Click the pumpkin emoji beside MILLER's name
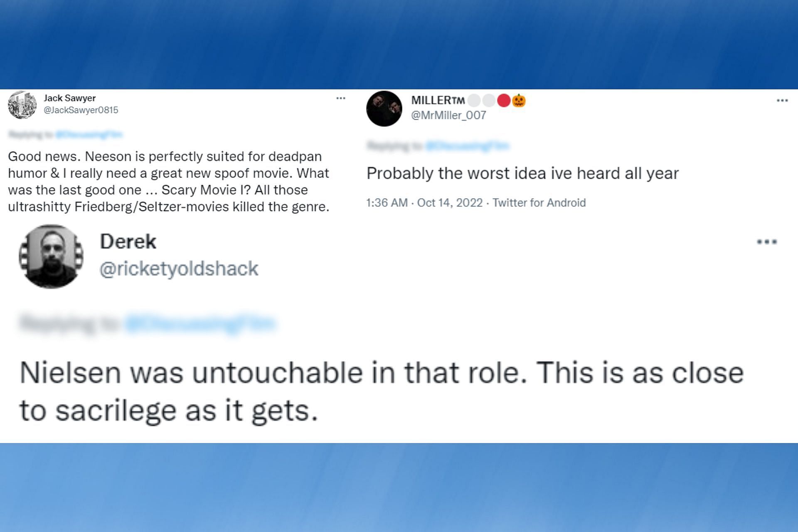Image resolution: width=798 pixels, height=532 pixels. [519, 101]
